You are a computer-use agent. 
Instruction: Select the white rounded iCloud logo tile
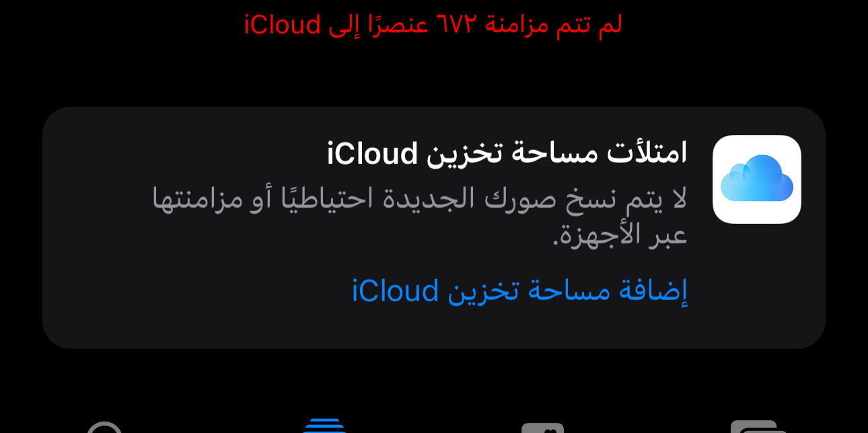[x=756, y=179]
